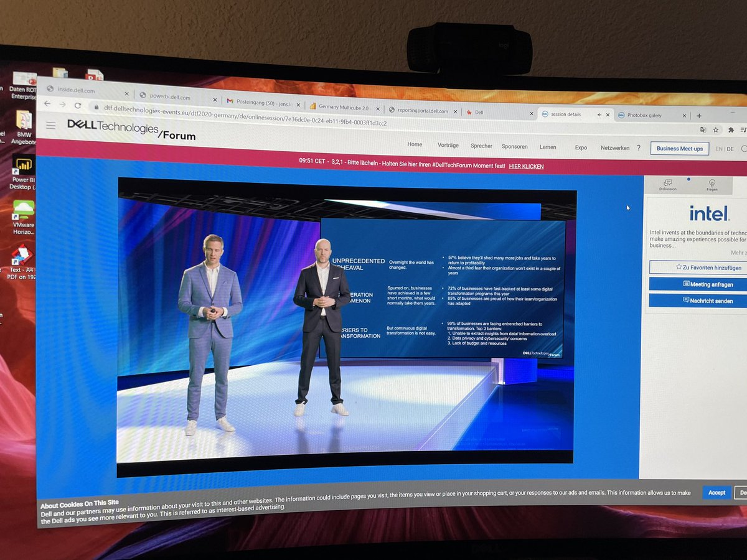Click the browser forward arrow
Image resolution: width=747 pixels, height=560 pixels.
click(x=62, y=105)
